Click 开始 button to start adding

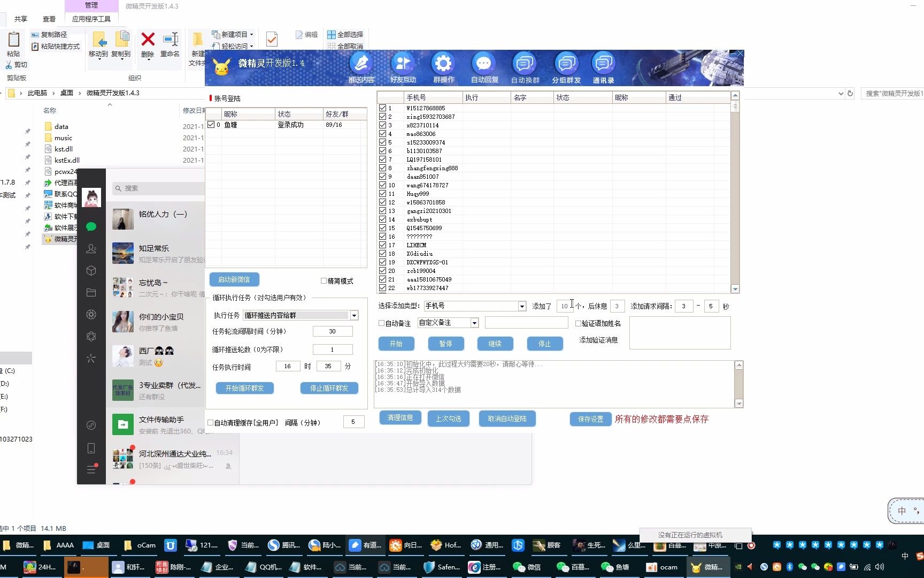(x=396, y=344)
